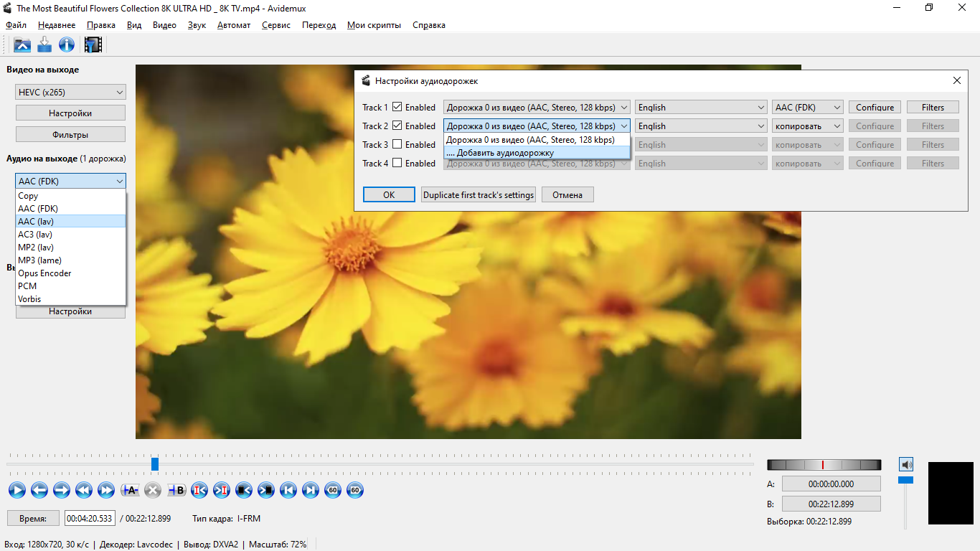Click the delete selection X icon
The height and width of the screenshot is (551, 980).
coord(152,490)
